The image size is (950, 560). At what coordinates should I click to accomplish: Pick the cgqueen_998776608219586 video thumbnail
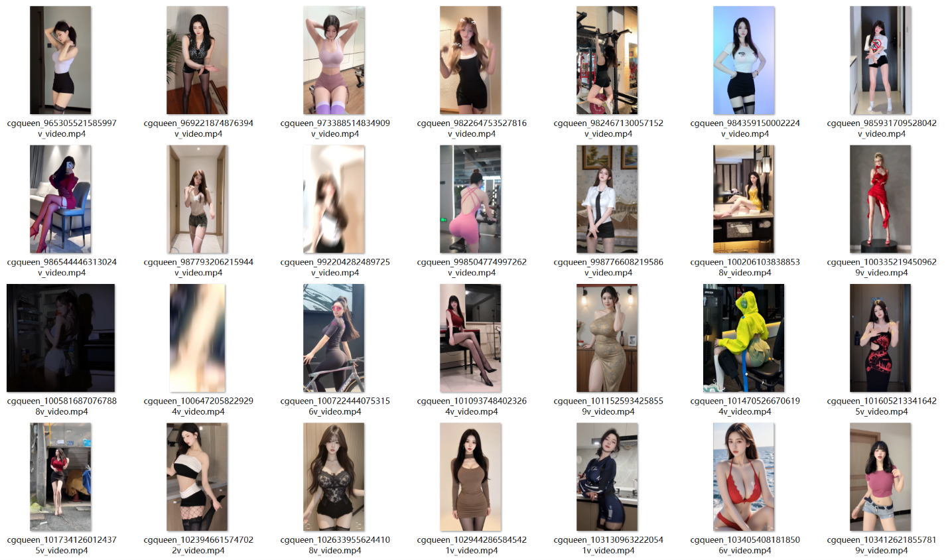click(x=607, y=199)
